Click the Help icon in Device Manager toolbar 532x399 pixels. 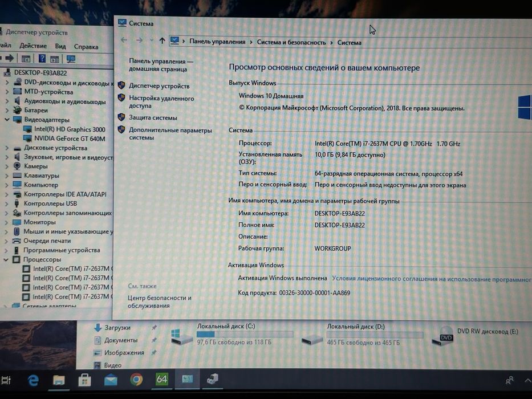[x=42, y=59]
